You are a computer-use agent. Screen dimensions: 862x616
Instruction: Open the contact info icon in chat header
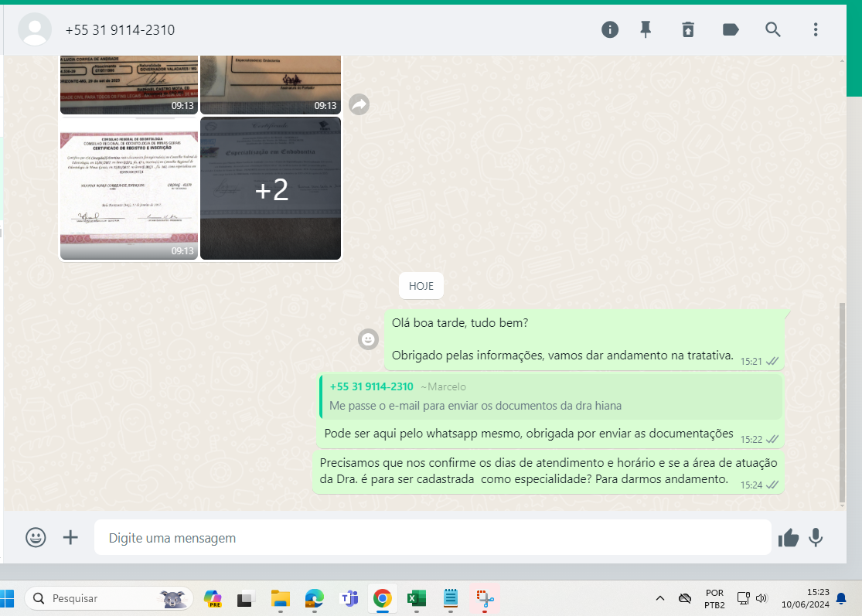[x=610, y=29]
